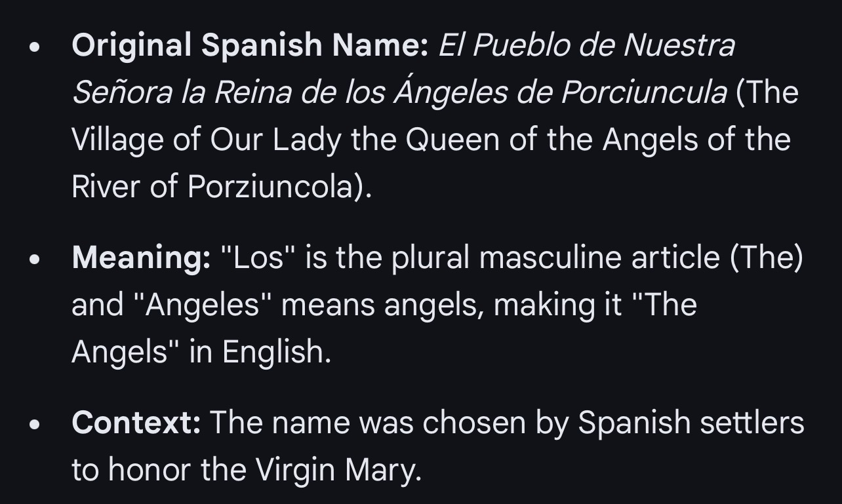Click the bold "Meaning:" label
This screenshot has width=842, height=504.
pos(141,258)
